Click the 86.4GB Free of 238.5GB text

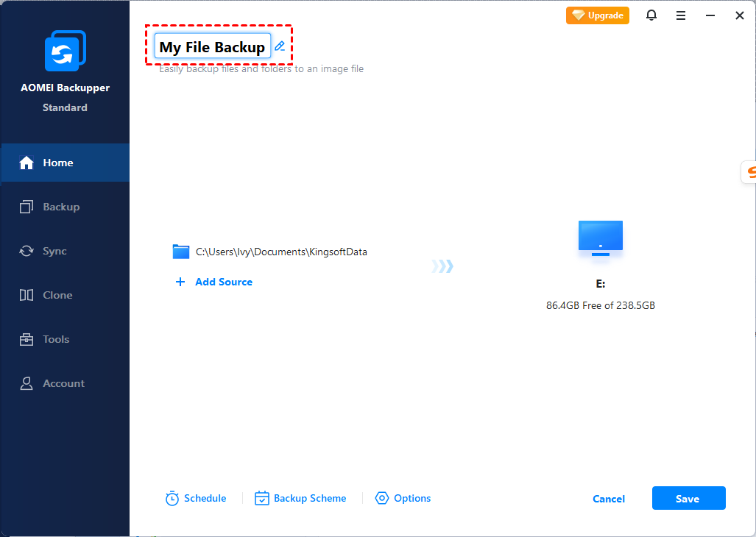601,305
